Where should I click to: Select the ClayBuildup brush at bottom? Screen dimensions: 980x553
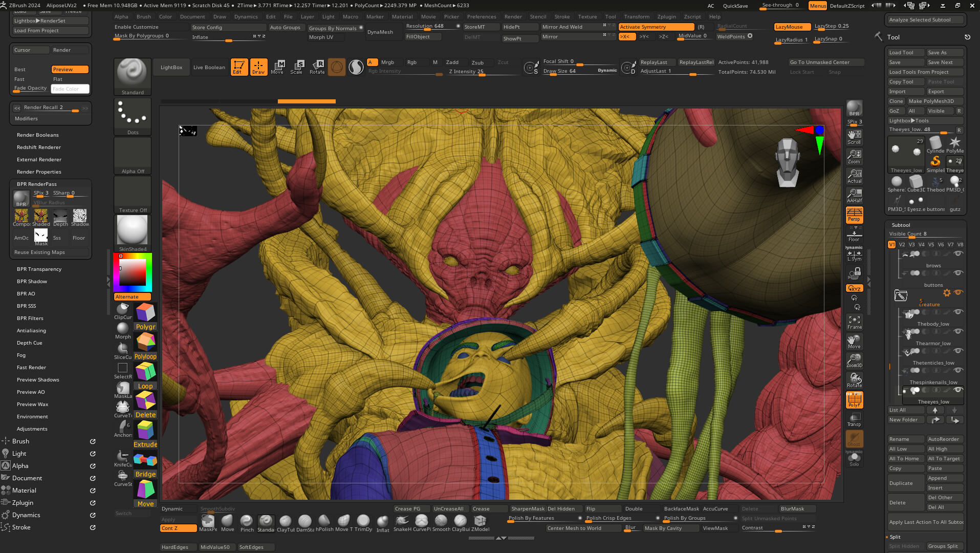(461, 523)
